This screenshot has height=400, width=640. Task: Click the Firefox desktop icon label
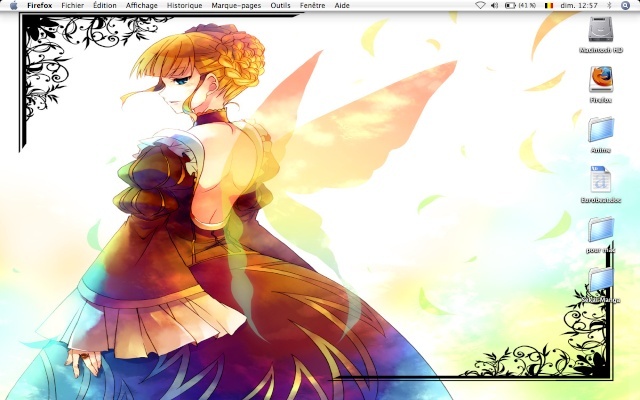coord(601,100)
